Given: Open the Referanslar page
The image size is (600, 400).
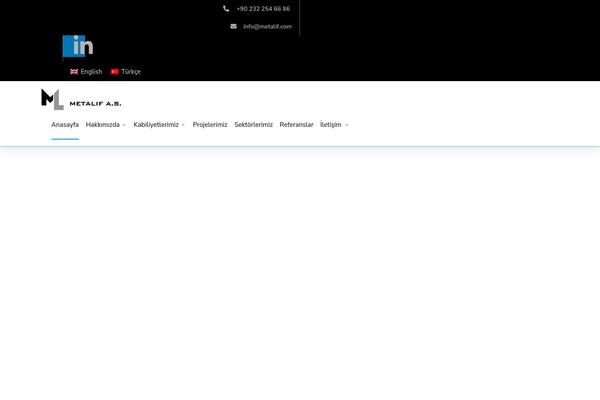Looking at the screenshot, I should click(x=297, y=124).
